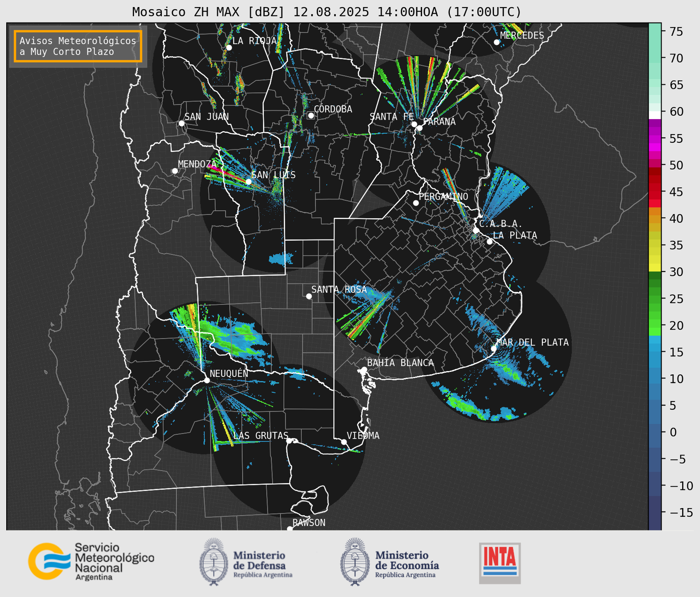Select the RAWSON city marker
This screenshot has width=700, height=597.
(290, 529)
